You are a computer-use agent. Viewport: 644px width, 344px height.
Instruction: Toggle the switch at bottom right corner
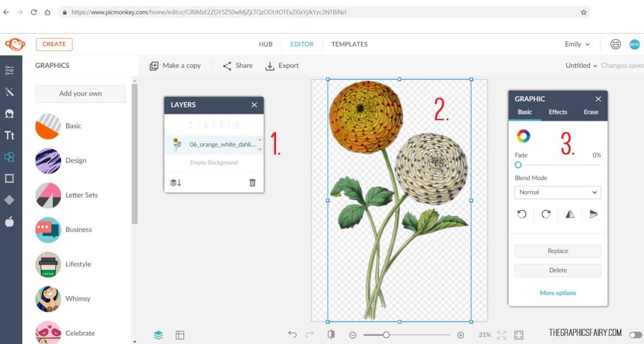636,335
